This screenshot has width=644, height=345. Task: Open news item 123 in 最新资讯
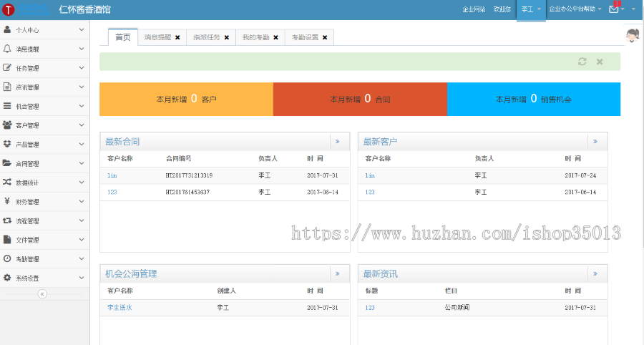pyautogui.click(x=370, y=307)
